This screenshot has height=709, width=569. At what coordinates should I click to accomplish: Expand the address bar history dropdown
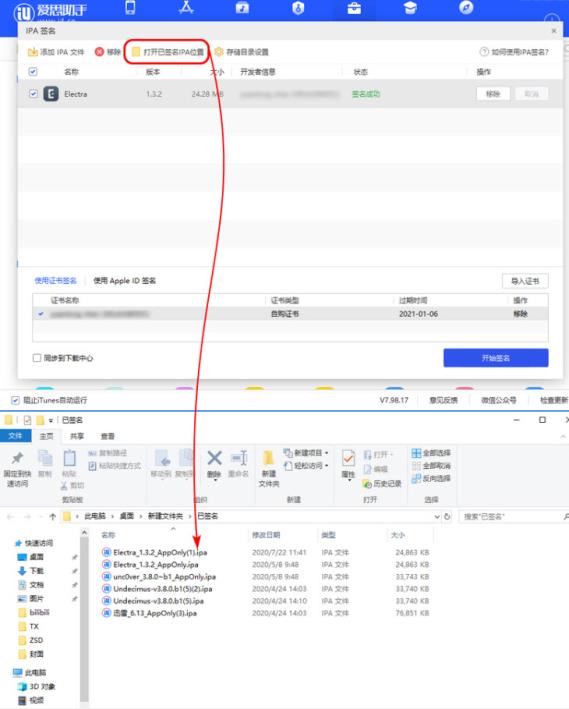437,516
